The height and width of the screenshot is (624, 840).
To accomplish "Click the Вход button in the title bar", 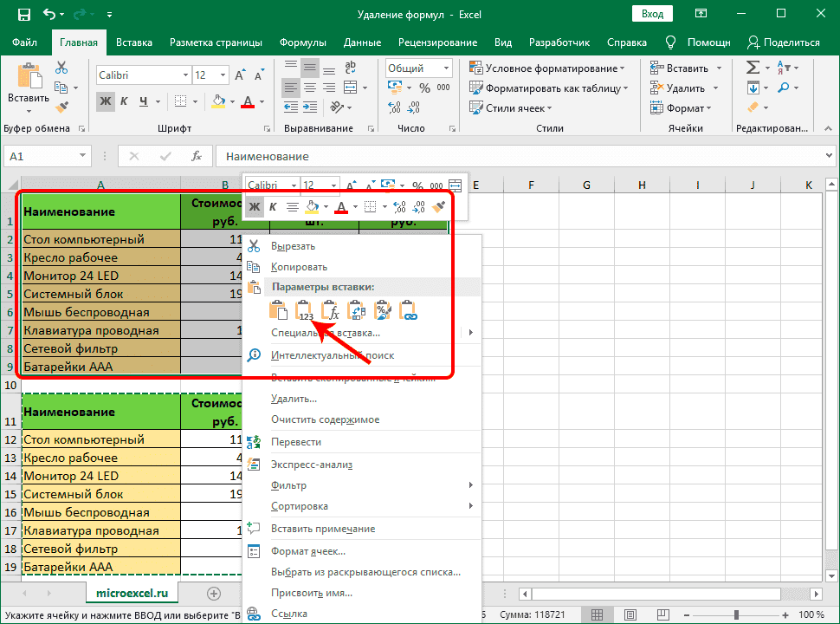I will (x=652, y=13).
